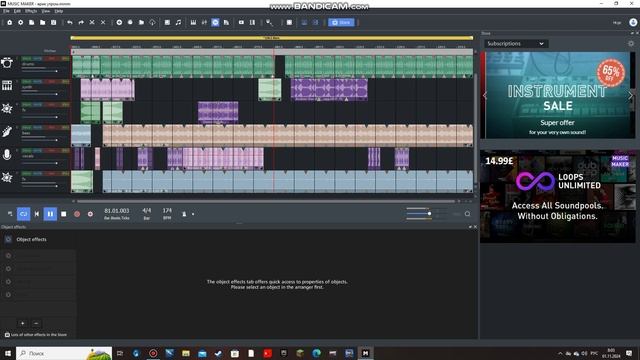The image size is (640, 360).
Task: Open the Loops Unlimited banner
Action: click(558, 197)
